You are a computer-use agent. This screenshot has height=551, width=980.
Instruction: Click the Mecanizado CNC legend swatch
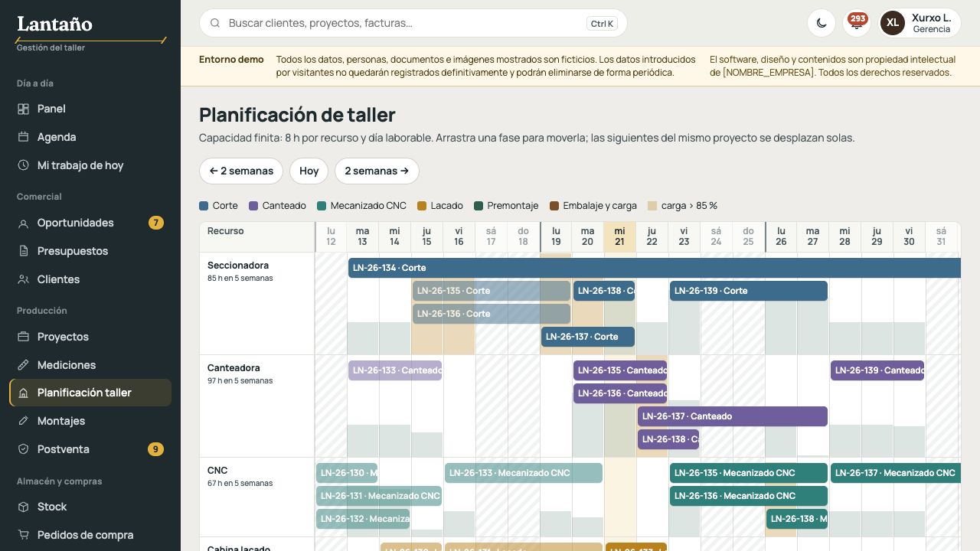pos(322,206)
